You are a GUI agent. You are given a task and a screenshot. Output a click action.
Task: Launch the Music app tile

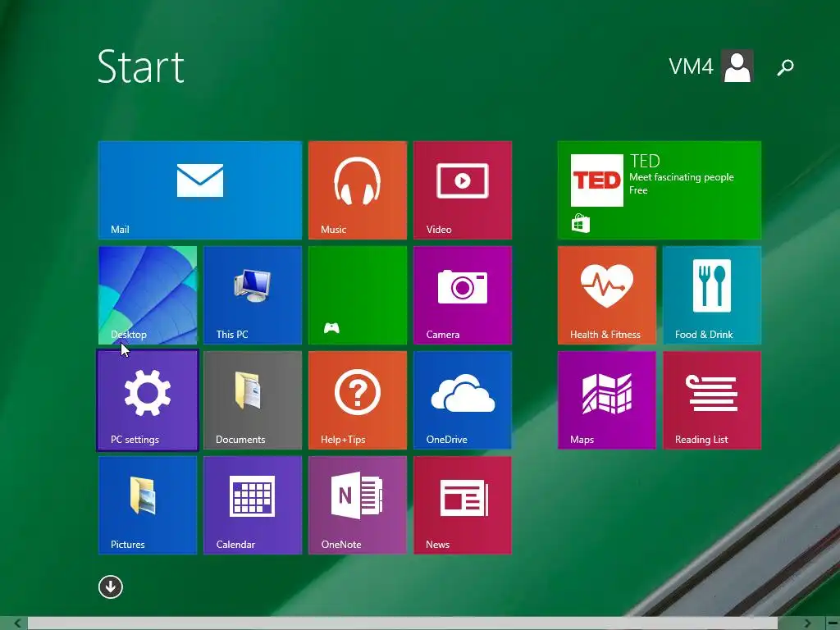point(358,190)
